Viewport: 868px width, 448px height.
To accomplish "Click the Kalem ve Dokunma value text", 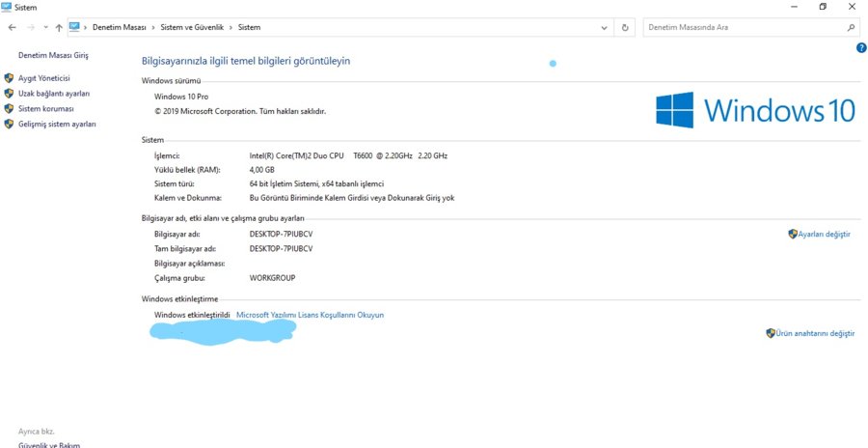I will pos(352,198).
